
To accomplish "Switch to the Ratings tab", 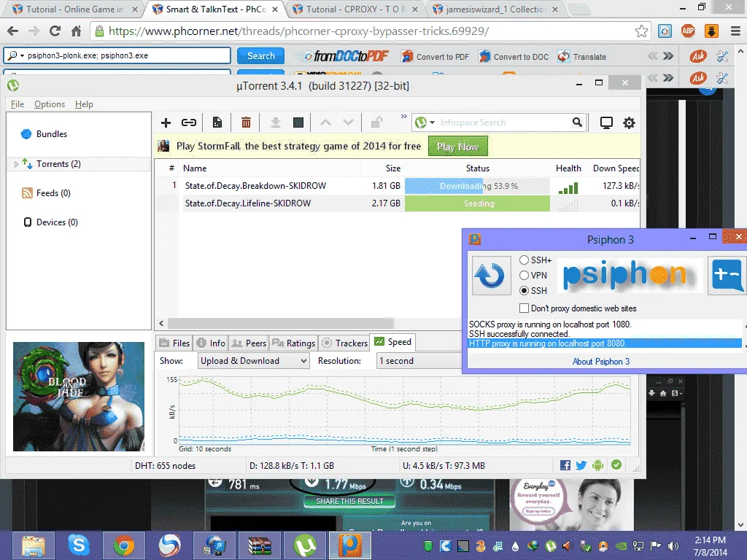I will click(293, 343).
